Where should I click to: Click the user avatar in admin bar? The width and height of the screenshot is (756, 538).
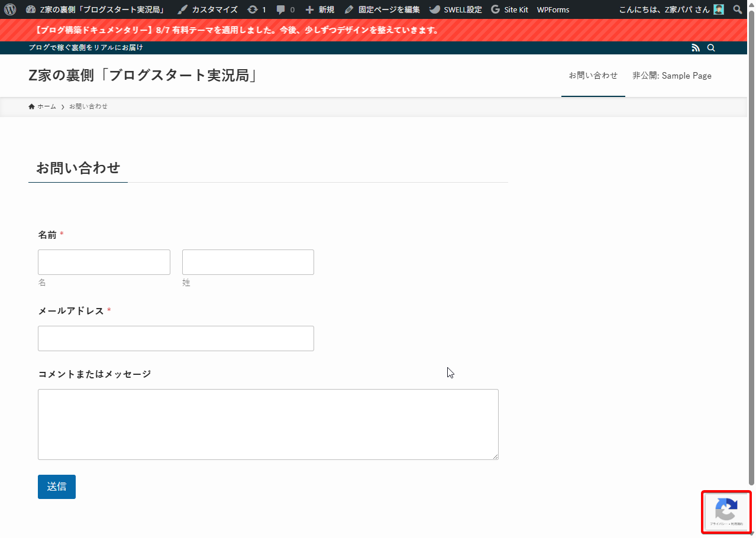click(x=719, y=9)
